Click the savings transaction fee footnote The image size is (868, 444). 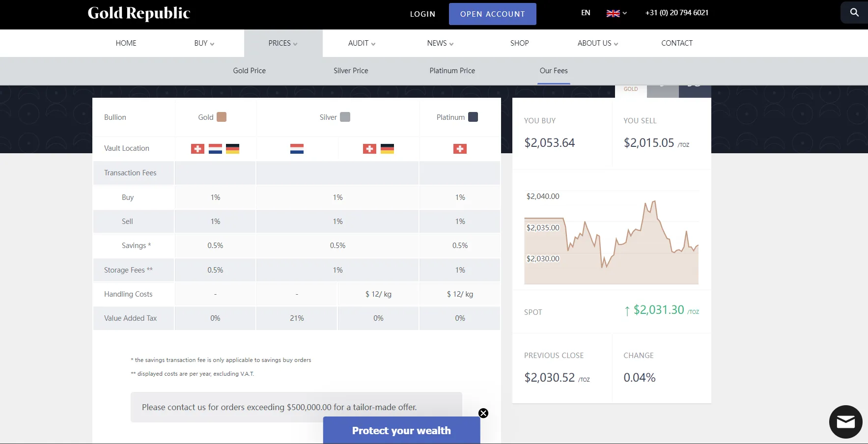point(221,360)
